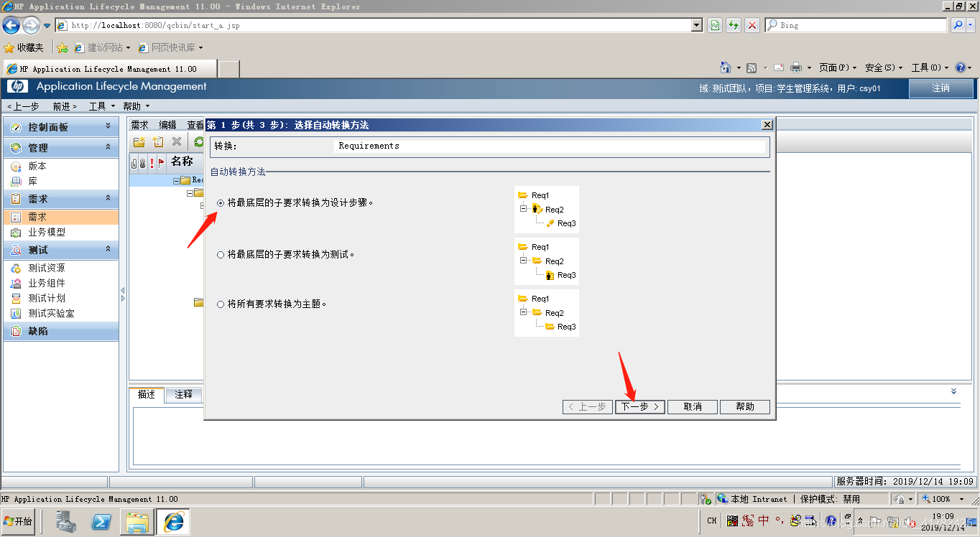Expand the 控制面板 sidebar section

click(x=108, y=126)
